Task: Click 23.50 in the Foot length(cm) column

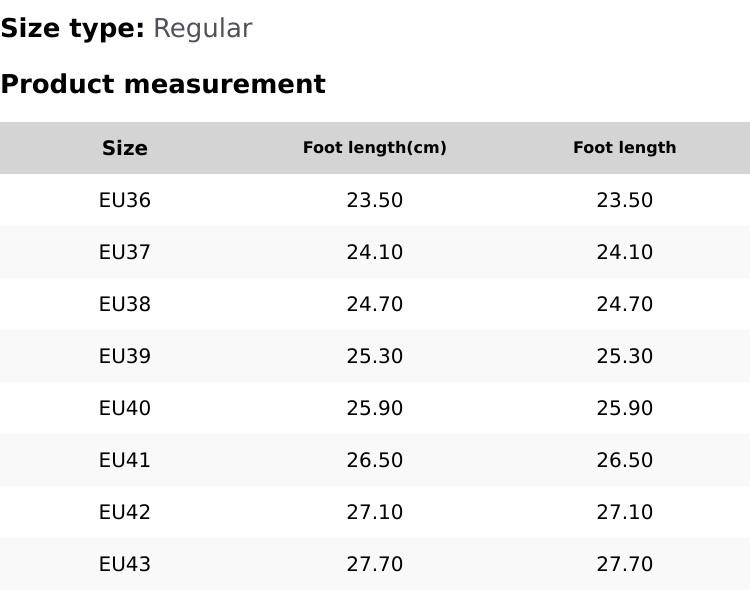Action: 375,200
